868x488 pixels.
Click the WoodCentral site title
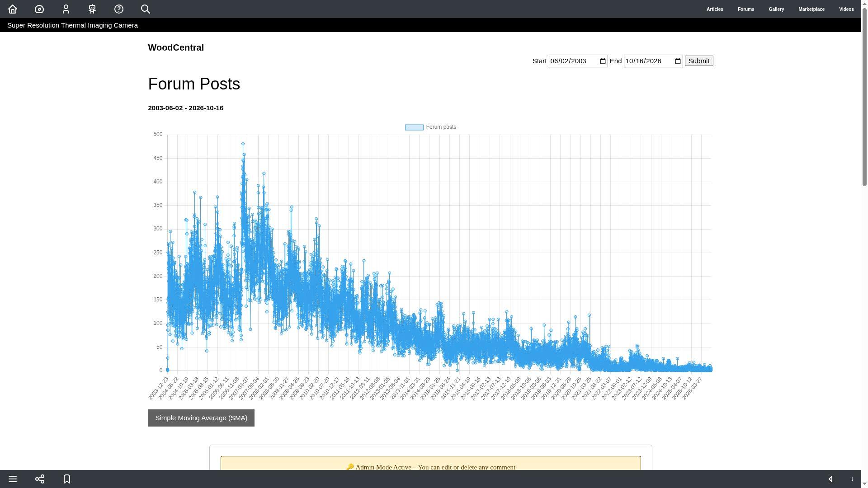click(176, 47)
